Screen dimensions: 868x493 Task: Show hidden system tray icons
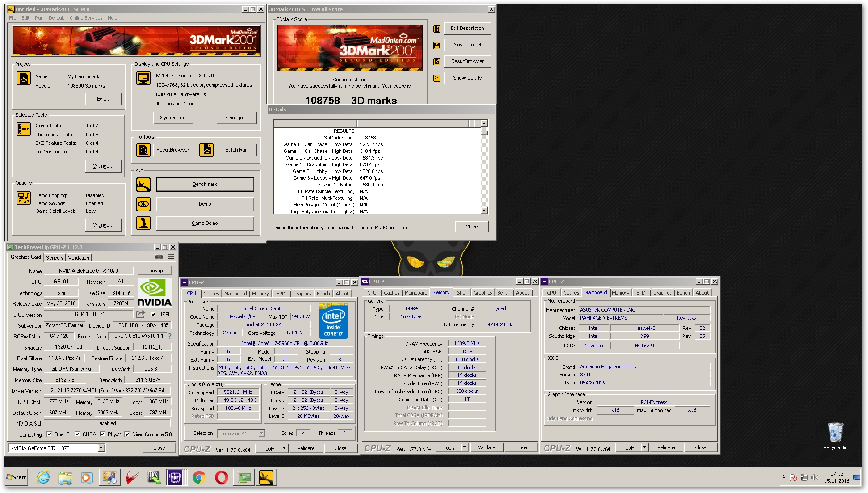click(x=784, y=477)
